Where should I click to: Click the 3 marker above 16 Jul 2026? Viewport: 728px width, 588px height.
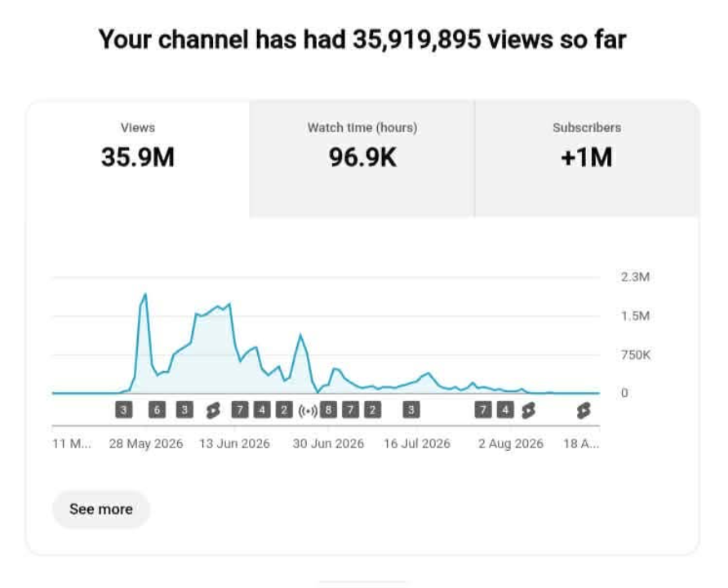coord(411,409)
